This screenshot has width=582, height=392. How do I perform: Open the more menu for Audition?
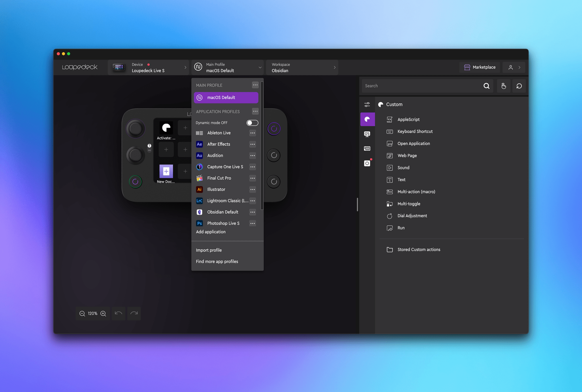click(252, 155)
